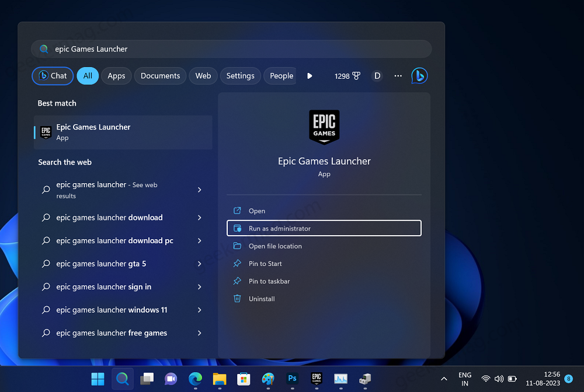Viewport: 584px width, 392px height.
Task: Switch to the Chat filter tab
Action: coord(53,76)
